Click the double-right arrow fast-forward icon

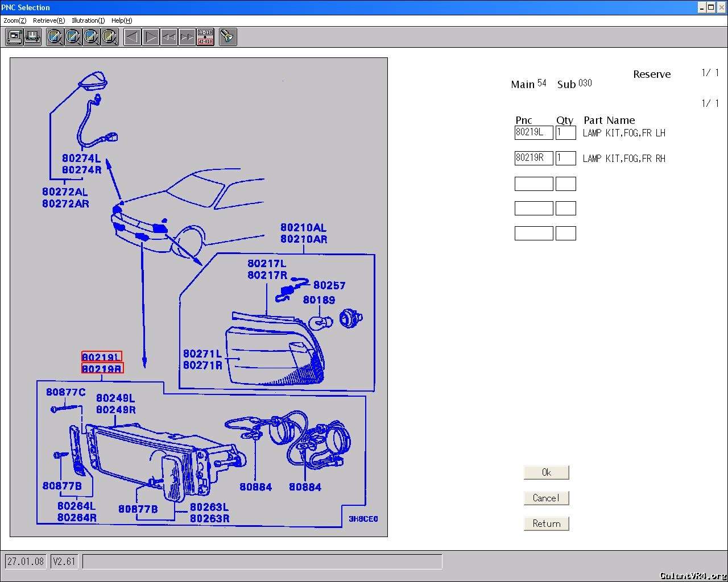tap(187, 37)
